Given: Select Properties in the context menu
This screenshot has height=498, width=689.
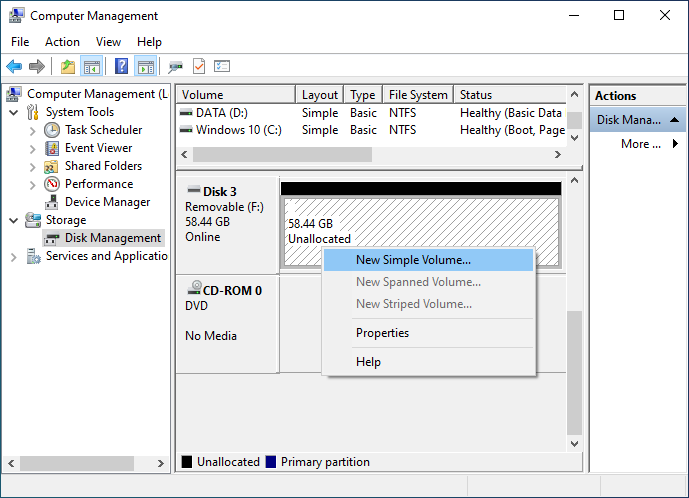Looking at the screenshot, I should point(382,333).
